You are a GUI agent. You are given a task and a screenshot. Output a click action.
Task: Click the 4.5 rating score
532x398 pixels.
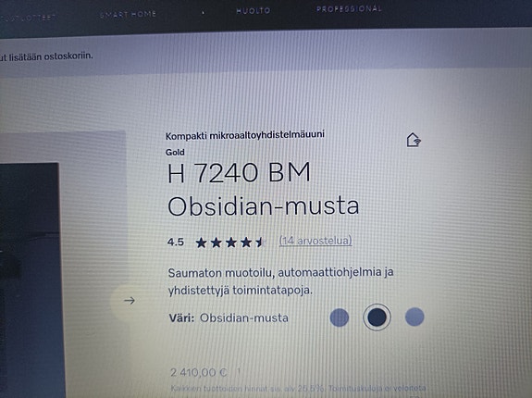(x=176, y=243)
